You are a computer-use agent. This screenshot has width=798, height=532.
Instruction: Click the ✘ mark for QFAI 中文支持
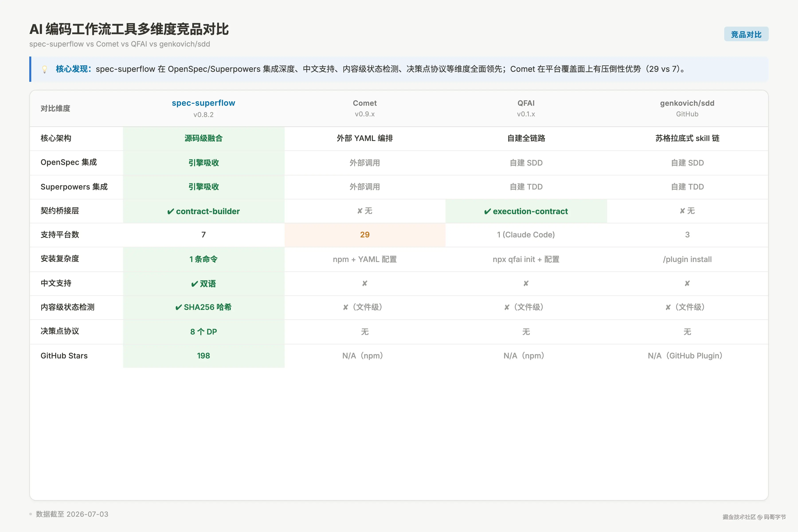pos(526,283)
